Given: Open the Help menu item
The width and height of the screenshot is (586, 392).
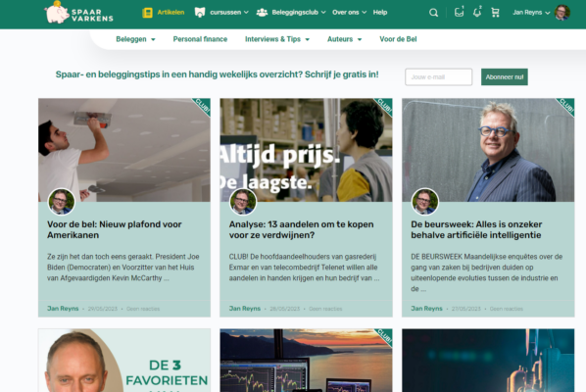Looking at the screenshot, I should pos(380,13).
